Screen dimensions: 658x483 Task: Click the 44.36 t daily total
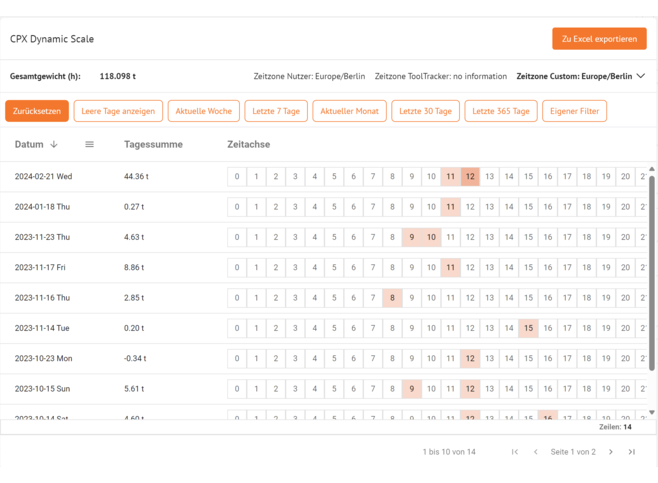(x=136, y=176)
